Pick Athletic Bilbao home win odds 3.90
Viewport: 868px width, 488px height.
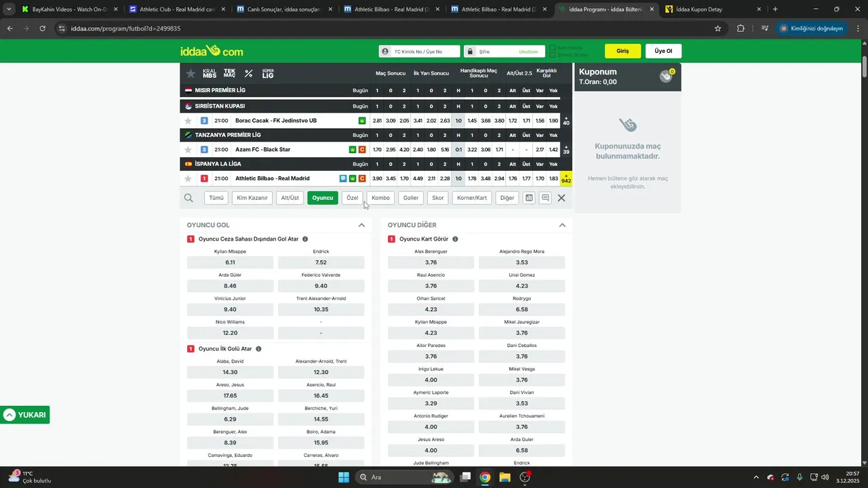(x=378, y=179)
